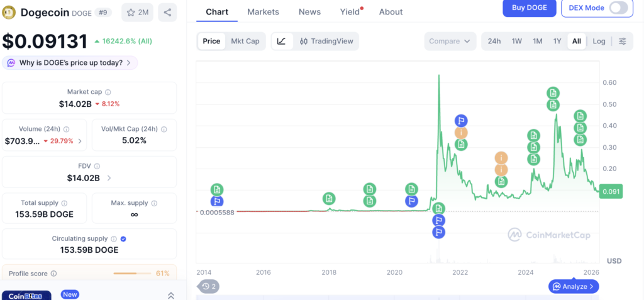Screen dimensions: 644x300
Task: Add Dogecoin to watchlist via star button
Action: [137, 12]
